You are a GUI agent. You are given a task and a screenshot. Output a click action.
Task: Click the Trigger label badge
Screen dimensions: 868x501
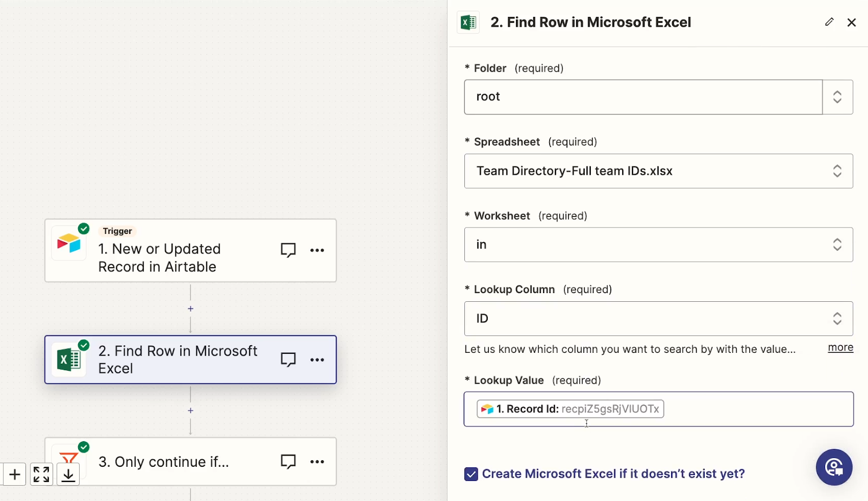point(117,231)
